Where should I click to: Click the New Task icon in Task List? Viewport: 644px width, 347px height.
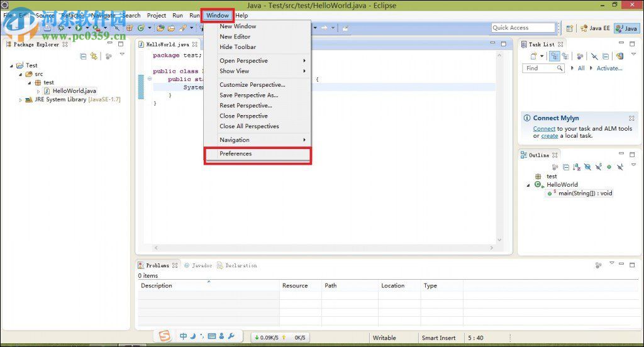[x=533, y=57]
